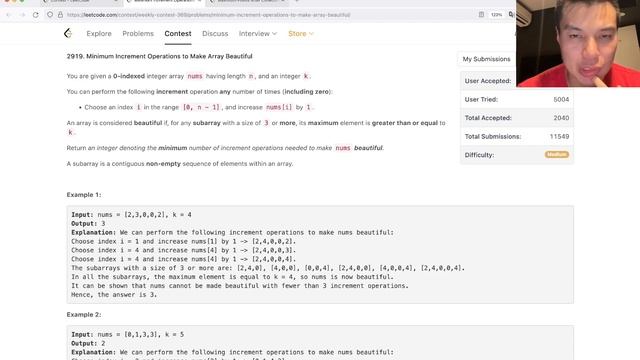Screen dimensions: 640x360
Task: Click the LeetCode logo icon
Action: pos(68,33)
